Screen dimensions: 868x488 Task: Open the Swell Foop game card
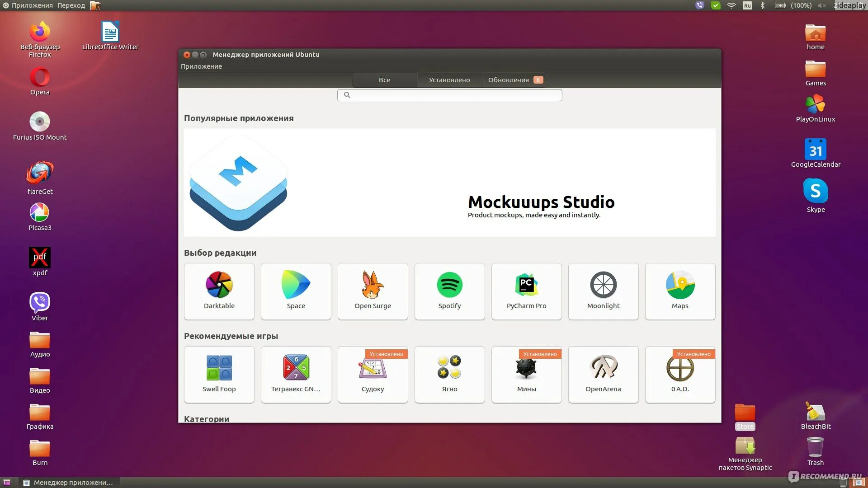coord(219,375)
